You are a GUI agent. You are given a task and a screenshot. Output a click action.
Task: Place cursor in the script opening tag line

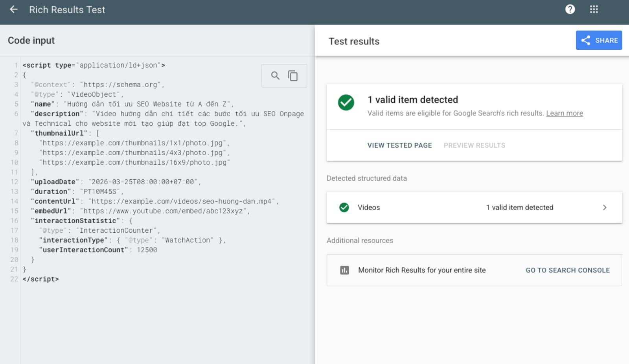tap(94, 65)
